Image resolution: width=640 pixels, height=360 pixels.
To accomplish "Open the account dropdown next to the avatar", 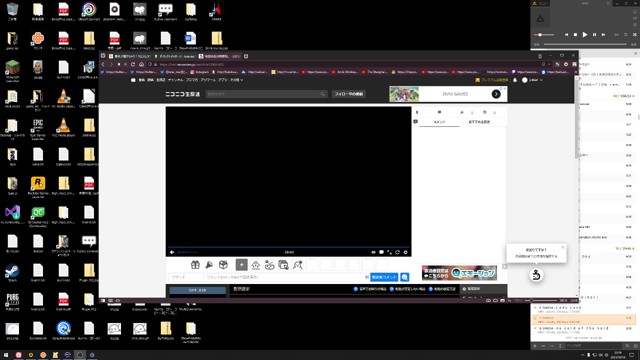I will point(536,80).
